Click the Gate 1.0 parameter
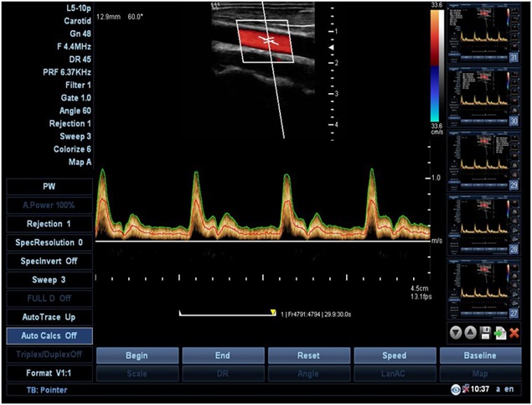Screen dimensions: 532x405 (76, 98)
